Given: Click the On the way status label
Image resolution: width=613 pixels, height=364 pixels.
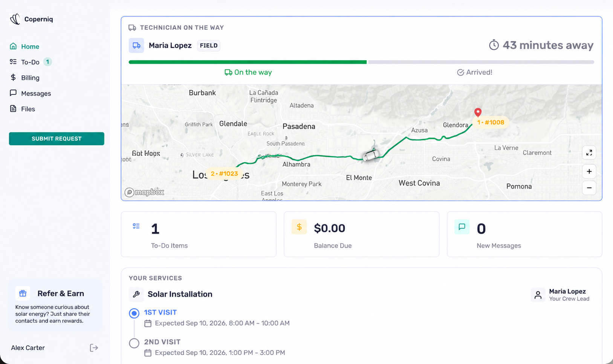Looking at the screenshot, I should tap(248, 72).
